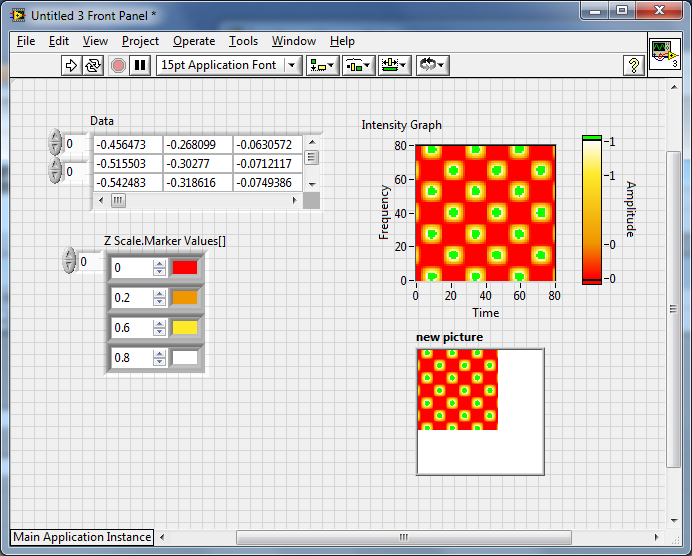The height and width of the screenshot is (556, 692).
Task: Click the yellow color box for marker 0.6
Action: pos(185,328)
